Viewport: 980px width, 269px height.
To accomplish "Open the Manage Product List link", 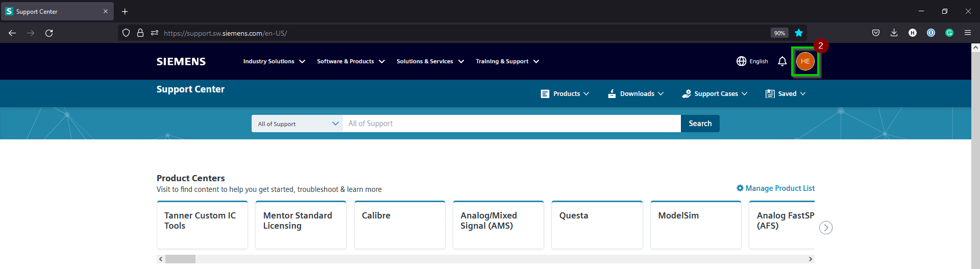I will pyautogui.click(x=775, y=188).
